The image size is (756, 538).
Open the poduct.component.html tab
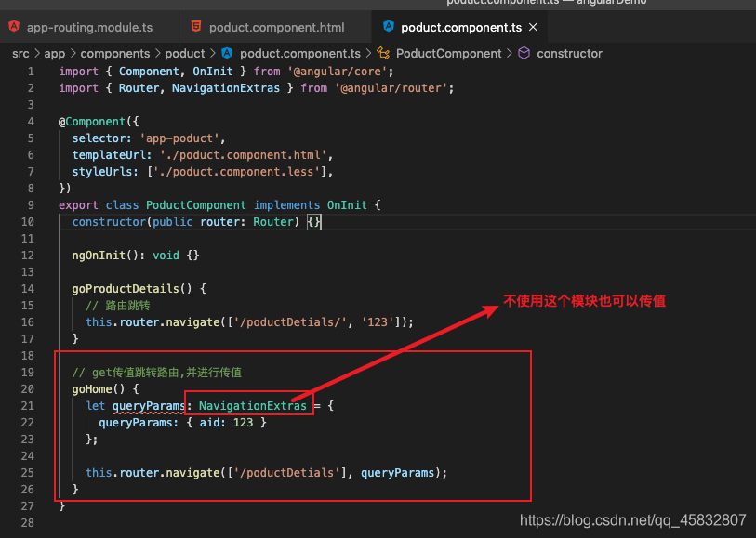[276, 28]
